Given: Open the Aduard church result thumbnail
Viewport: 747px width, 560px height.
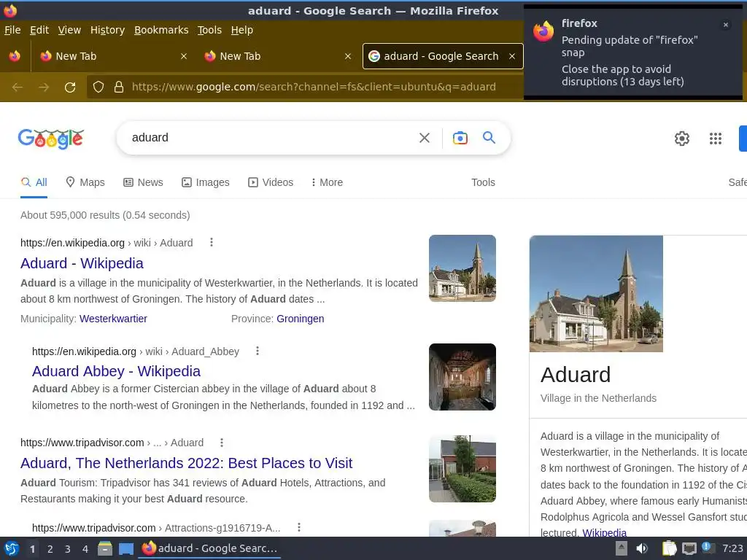Looking at the screenshot, I should [462, 268].
